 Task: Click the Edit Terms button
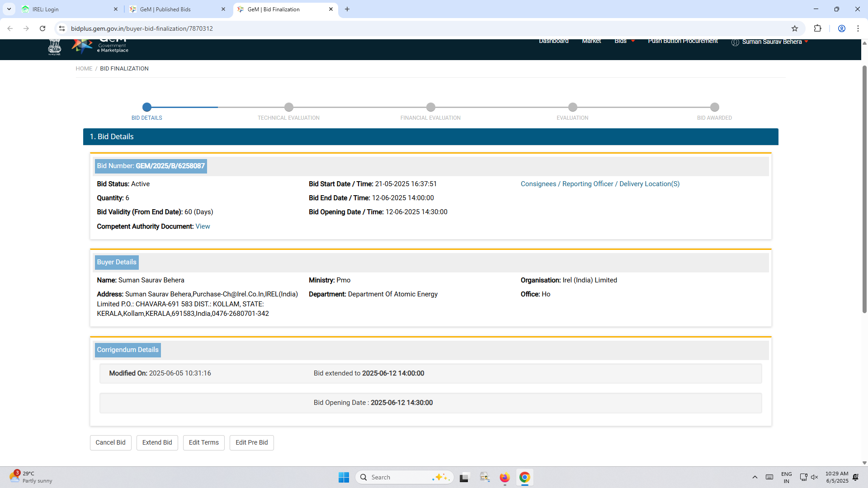click(x=204, y=443)
